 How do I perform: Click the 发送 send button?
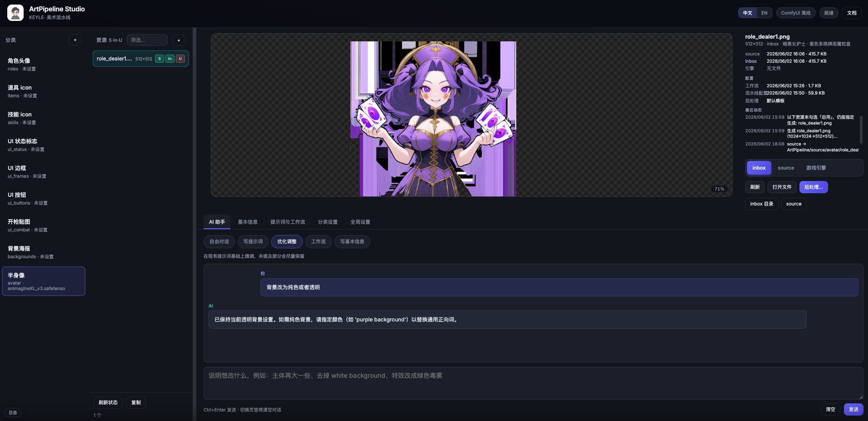tap(853, 409)
